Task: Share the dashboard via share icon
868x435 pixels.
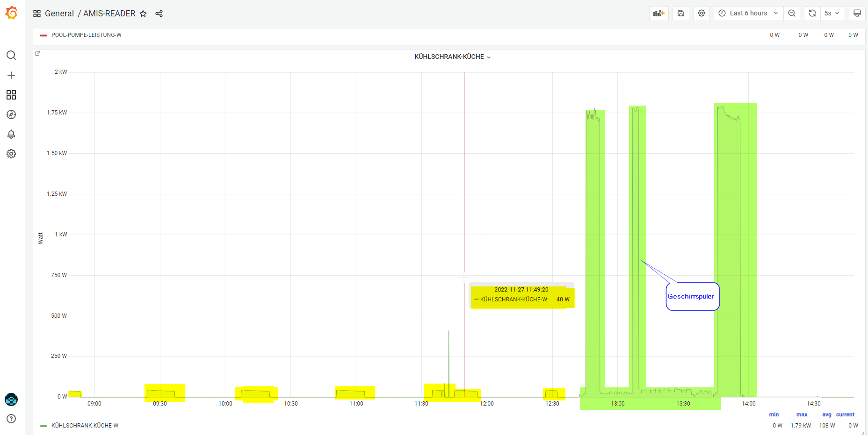Action: click(159, 14)
